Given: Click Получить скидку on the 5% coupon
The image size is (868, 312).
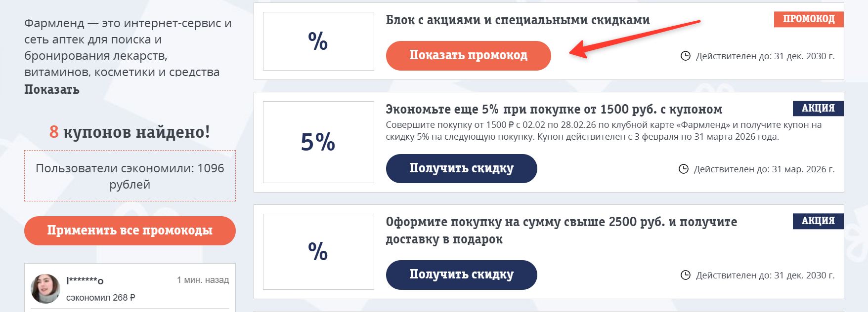Looking at the screenshot, I should 461,168.
